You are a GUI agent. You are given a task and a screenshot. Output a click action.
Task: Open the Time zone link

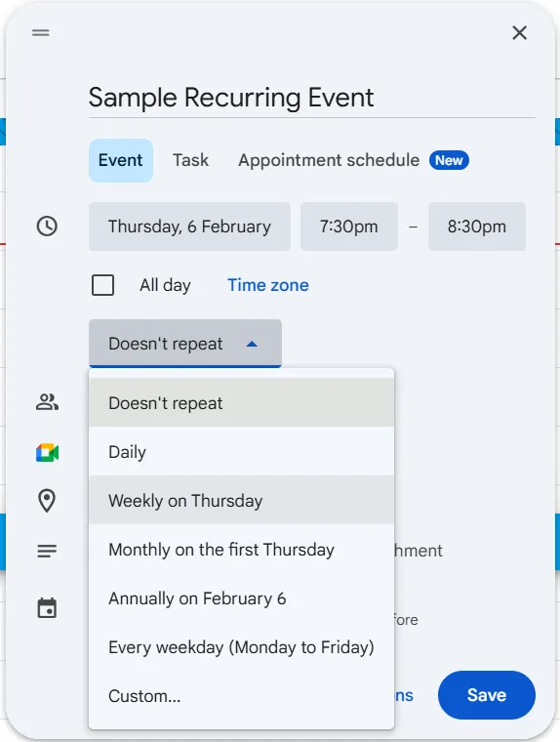267,285
